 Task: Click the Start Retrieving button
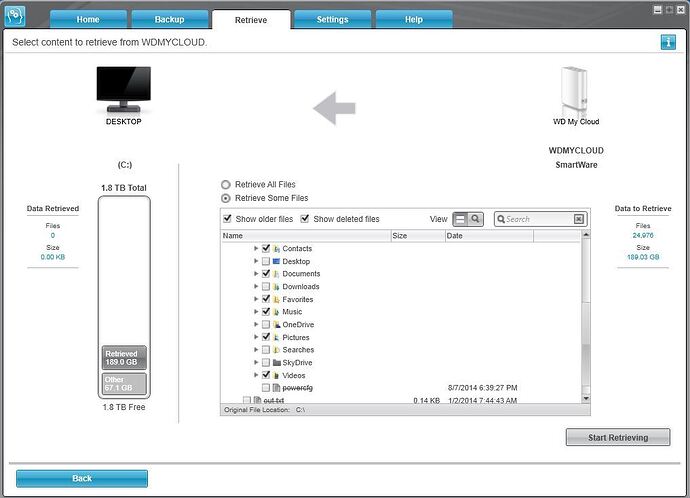[618, 437]
